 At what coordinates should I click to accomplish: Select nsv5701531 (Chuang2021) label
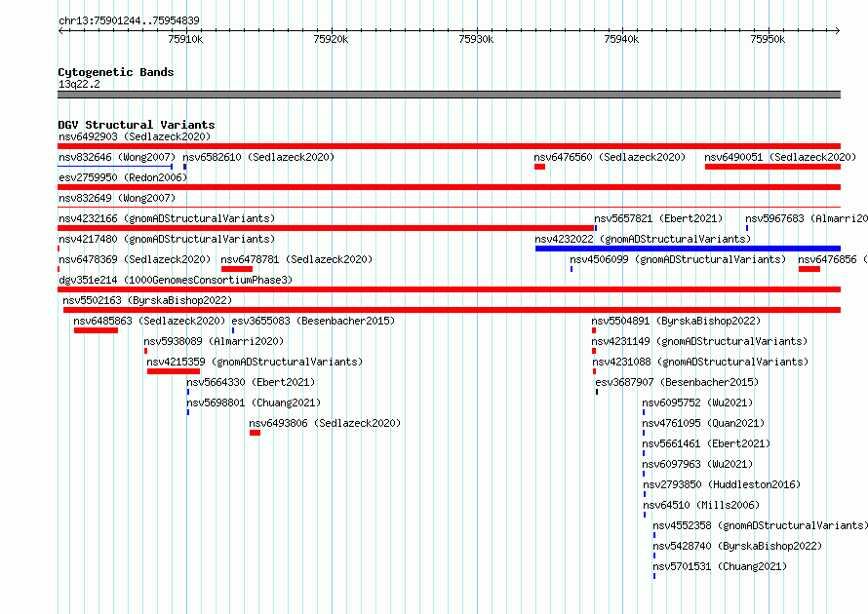[720, 566]
